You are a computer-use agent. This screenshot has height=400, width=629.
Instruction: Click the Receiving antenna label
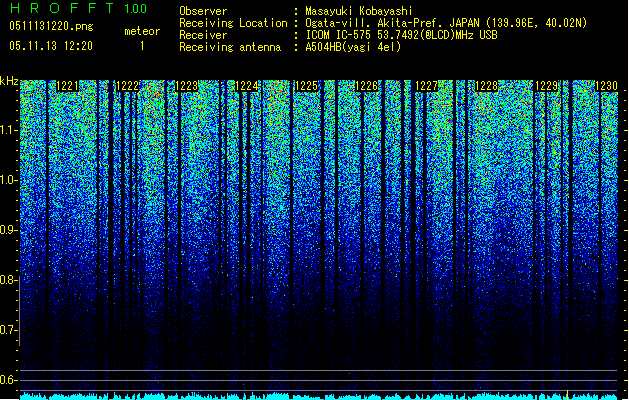230,47
